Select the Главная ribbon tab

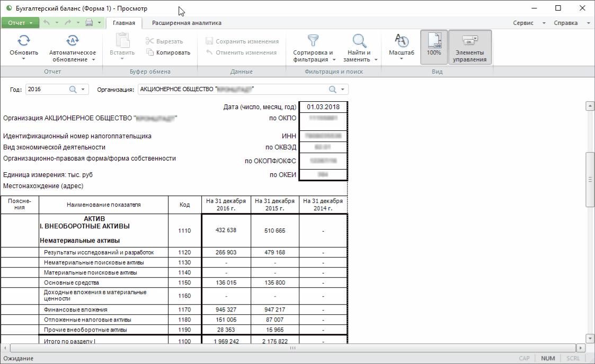[x=123, y=23]
